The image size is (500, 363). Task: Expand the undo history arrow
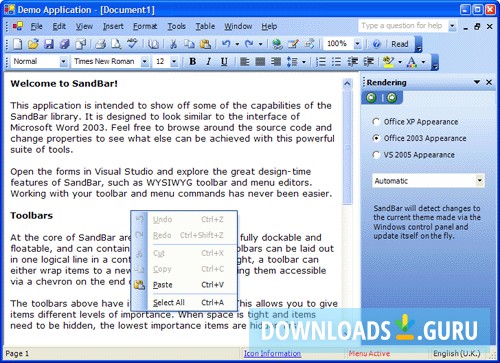click(237, 44)
